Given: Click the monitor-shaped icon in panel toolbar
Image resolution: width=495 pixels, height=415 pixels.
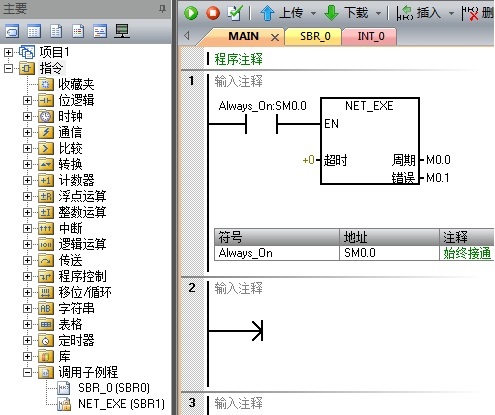Looking at the screenshot, I should tap(122, 31).
